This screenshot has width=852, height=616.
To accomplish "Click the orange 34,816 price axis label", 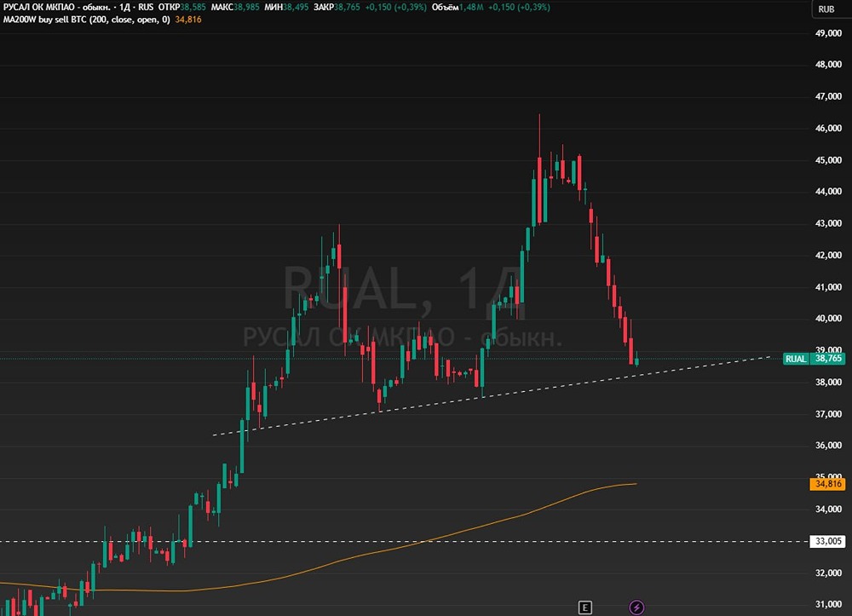I will tap(827, 483).
